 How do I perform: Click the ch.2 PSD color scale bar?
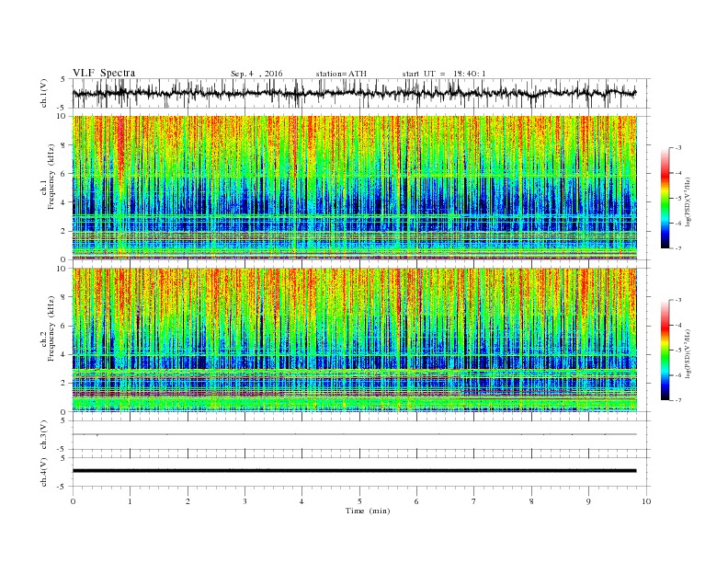point(665,350)
